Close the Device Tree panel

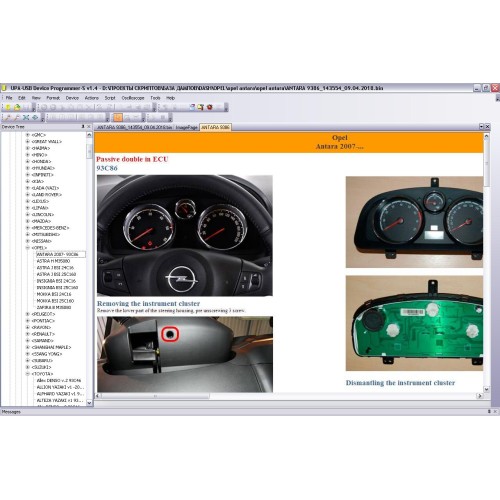89,127
